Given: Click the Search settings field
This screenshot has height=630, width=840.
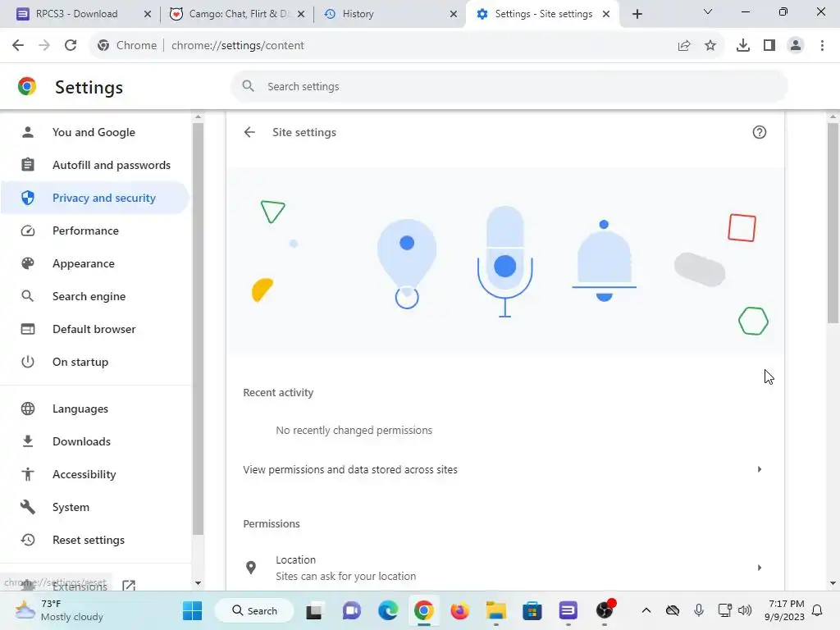Looking at the screenshot, I should (x=509, y=86).
